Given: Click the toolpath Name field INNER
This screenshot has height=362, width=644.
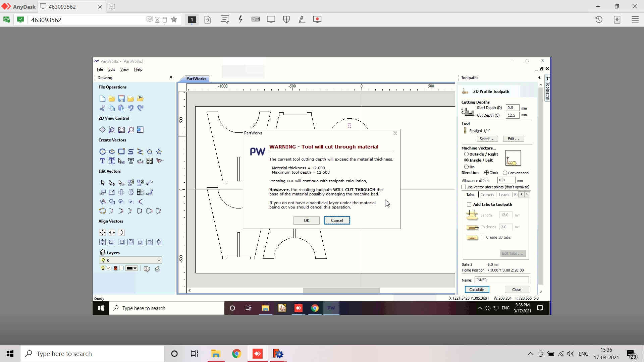Looking at the screenshot, I should coord(501,280).
